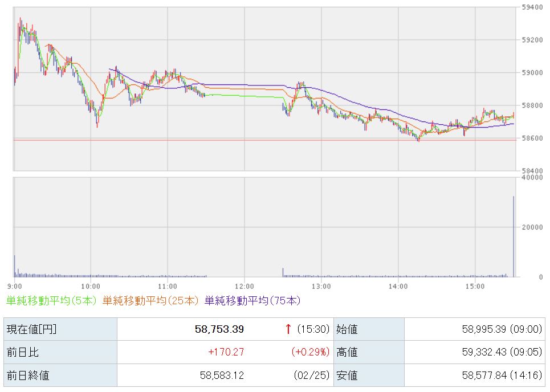Click the 59400 price axis label
550x392 pixels.
pyautogui.click(x=531, y=7)
